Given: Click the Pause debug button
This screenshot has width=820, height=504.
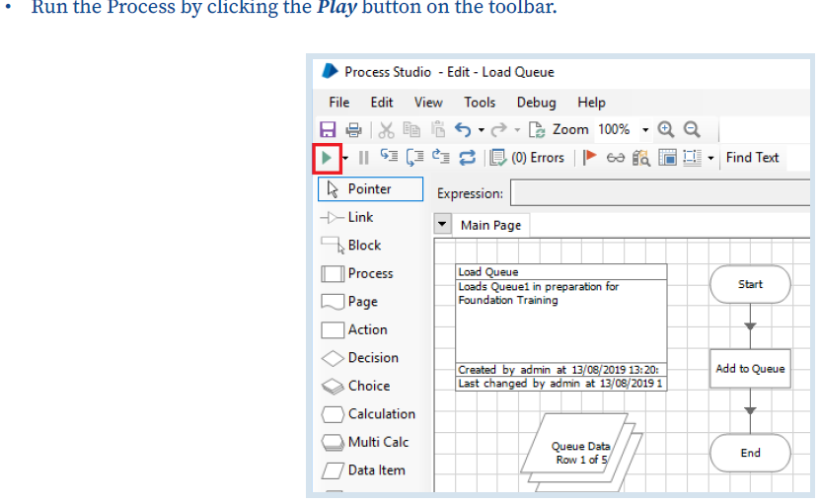Looking at the screenshot, I should (363, 158).
